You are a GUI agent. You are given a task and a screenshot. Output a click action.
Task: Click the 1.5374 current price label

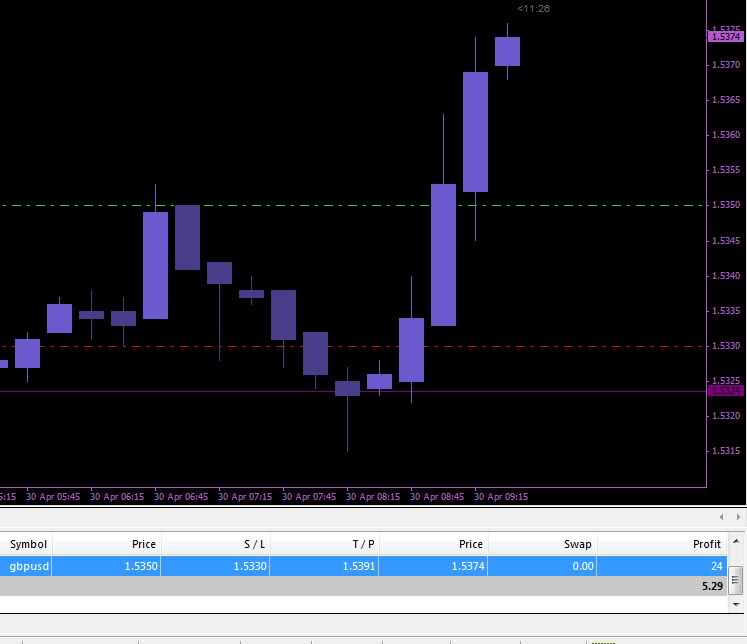click(726, 37)
